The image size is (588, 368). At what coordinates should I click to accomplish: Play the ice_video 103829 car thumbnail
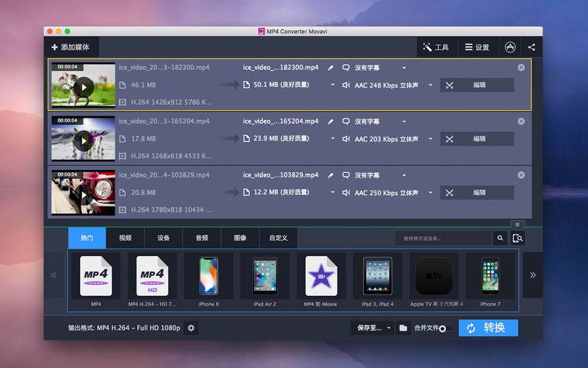pos(83,195)
